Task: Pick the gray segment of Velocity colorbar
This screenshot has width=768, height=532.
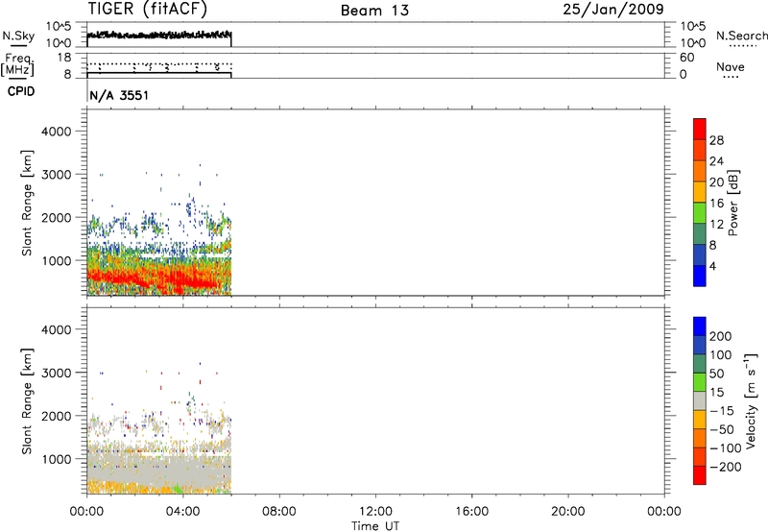Action: coord(700,401)
